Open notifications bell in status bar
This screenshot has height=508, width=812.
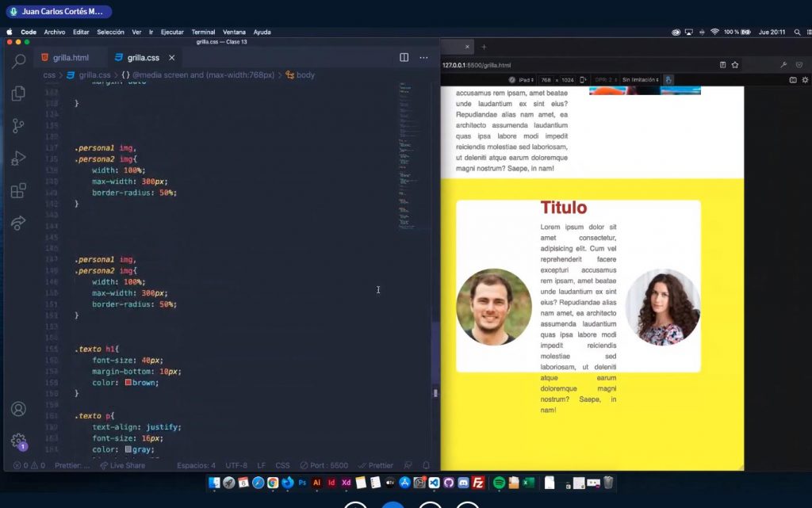click(x=426, y=465)
